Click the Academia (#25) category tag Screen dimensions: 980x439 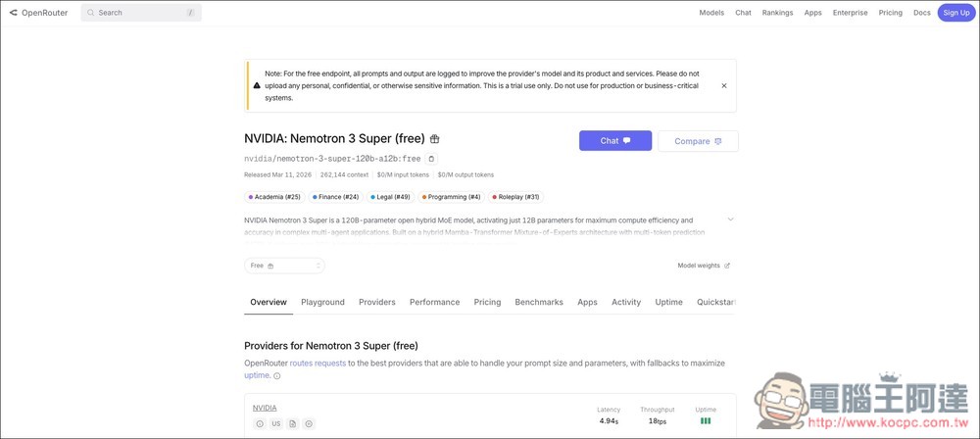(x=274, y=197)
